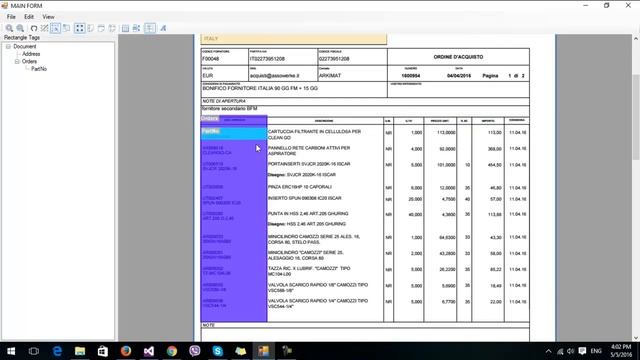Open Task View on taskbar
This screenshot has height=360, width=640.
[x=34, y=351]
